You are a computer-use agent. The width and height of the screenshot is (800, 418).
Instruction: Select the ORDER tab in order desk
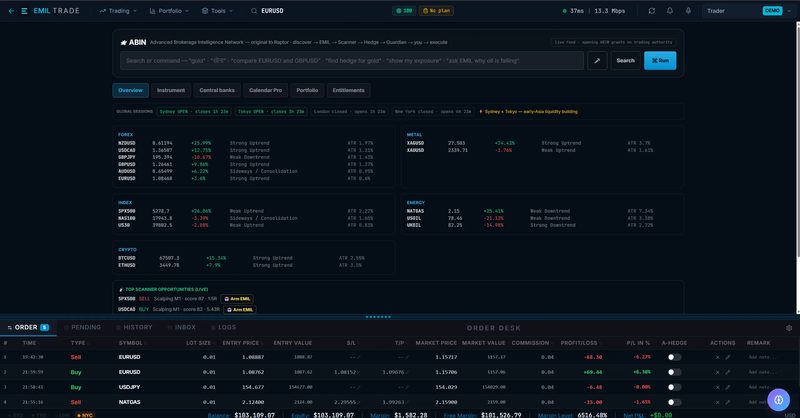tap(28, 327)
